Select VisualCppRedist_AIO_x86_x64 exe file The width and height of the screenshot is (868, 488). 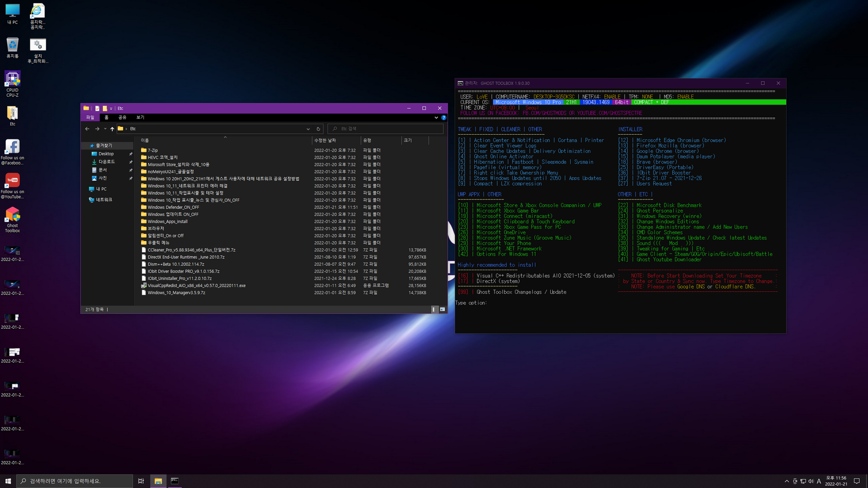click(197, 286)
